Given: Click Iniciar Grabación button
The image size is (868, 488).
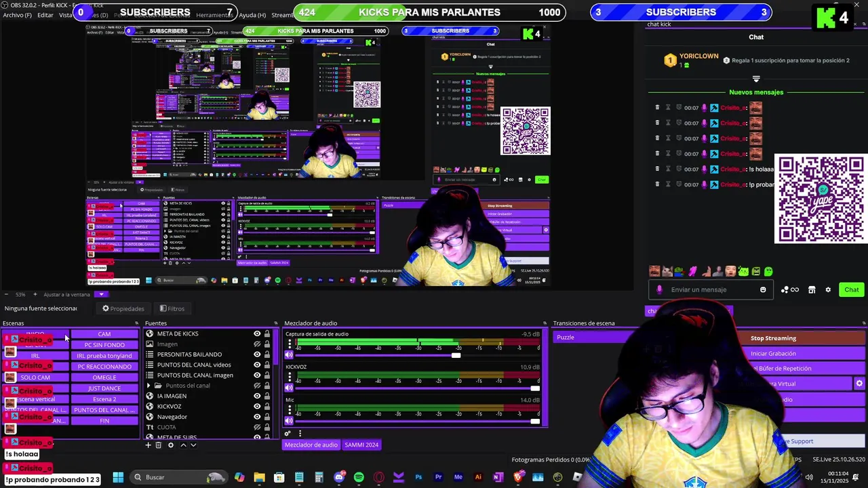Looking at the screenshot, I should tap(773, 353).
